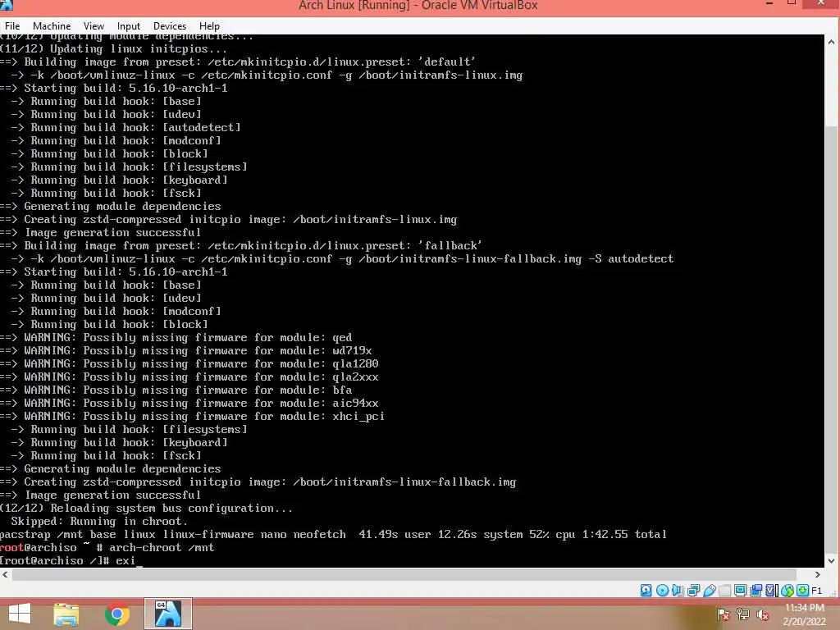Click 'Creating zstd-compressed' initramfs-linux-fallback.img line
The image size is (840, 630).
click(258, 482)
